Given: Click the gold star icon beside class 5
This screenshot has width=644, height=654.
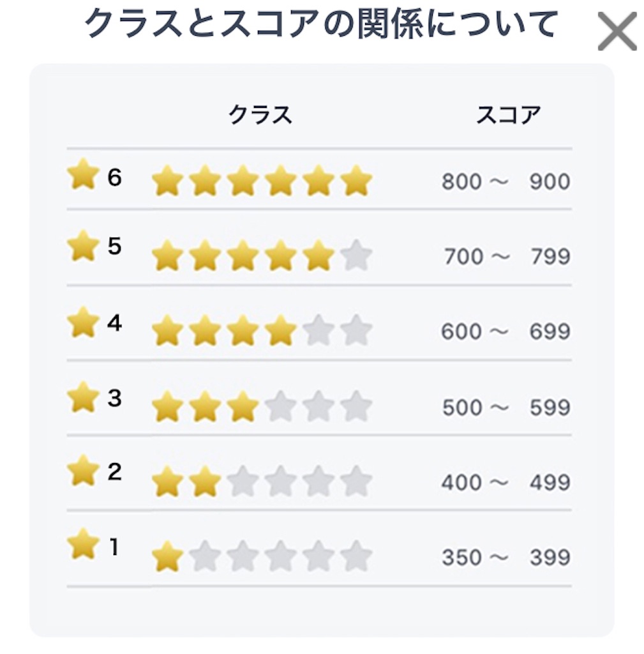Looking at the screenshot, I should tap(84, 246).
